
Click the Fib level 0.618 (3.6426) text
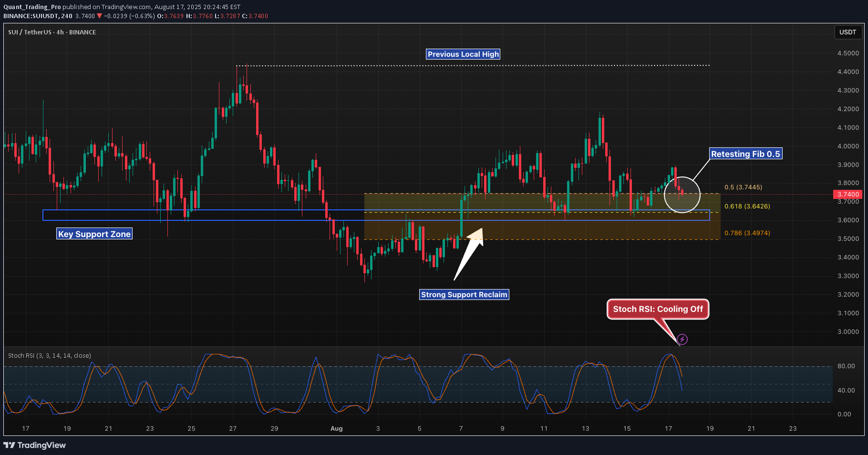[747, 206]
